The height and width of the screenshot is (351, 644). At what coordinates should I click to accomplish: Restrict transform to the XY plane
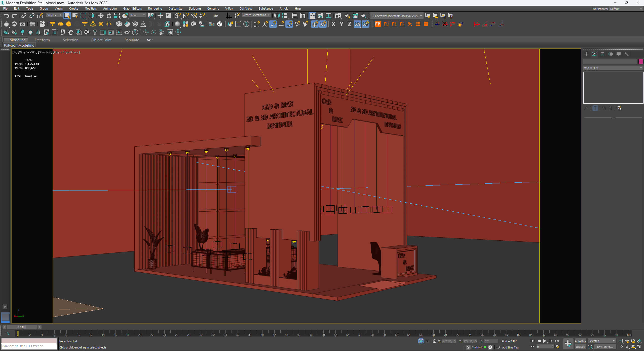point(358,24)
